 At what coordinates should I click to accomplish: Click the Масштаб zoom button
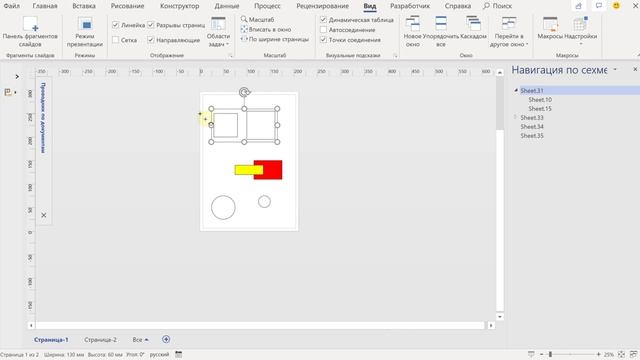pos(257,19)
